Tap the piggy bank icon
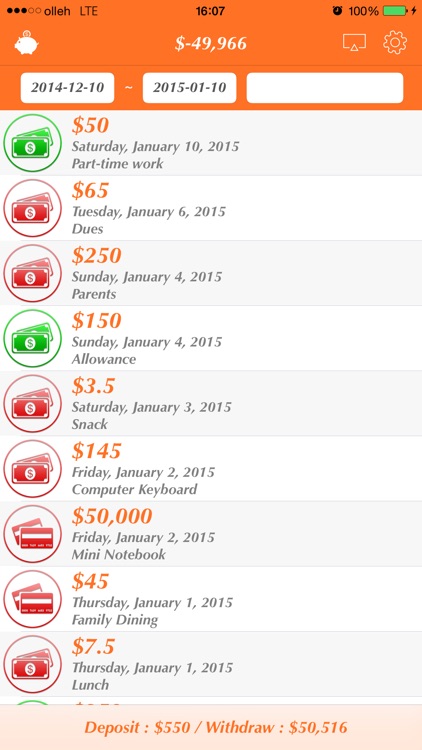 pos(26,43)
